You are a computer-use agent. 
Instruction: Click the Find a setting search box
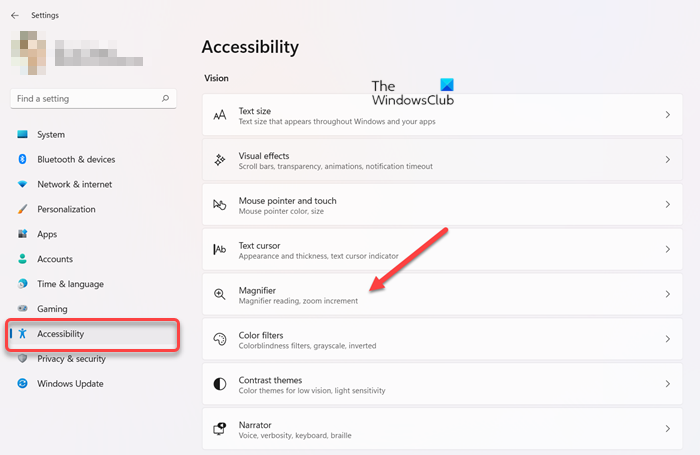(x=85, y=99)
